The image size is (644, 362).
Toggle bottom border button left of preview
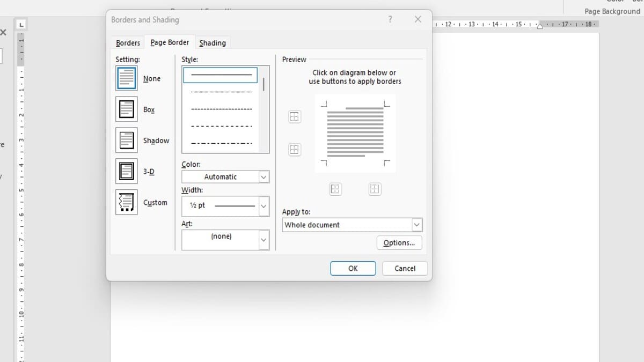pyautogui.click(x=294, y=150)
